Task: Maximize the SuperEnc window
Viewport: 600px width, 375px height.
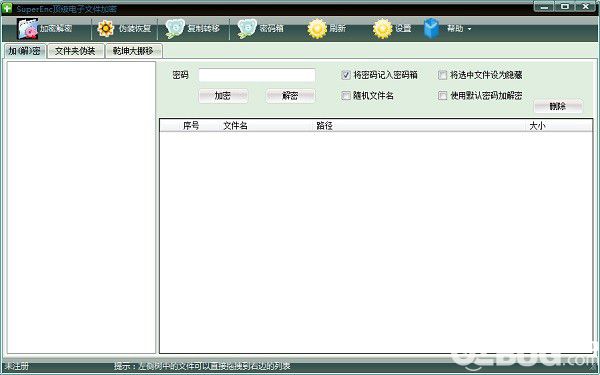Action: tap(564, 7)
